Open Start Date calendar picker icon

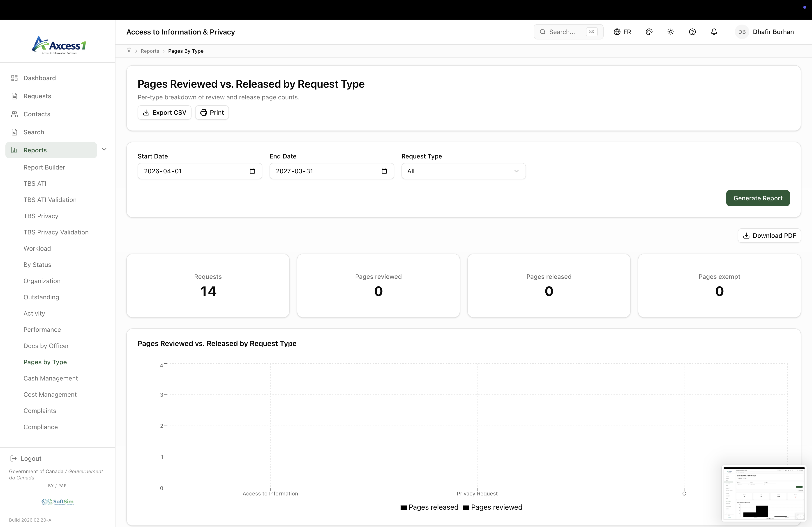coord(252,171)
